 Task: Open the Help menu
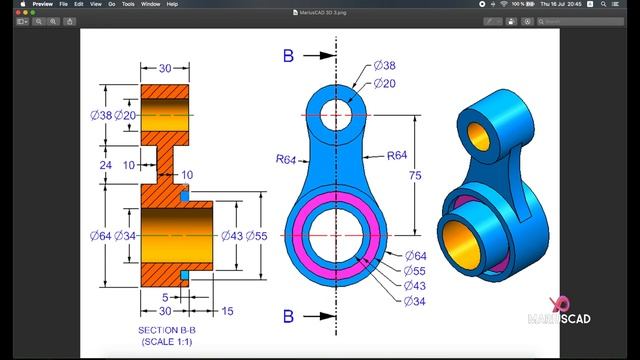coord(172,4)
